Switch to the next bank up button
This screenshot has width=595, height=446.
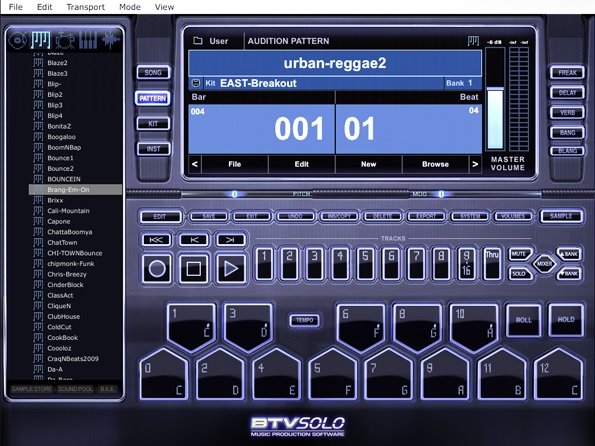point(569,254)
